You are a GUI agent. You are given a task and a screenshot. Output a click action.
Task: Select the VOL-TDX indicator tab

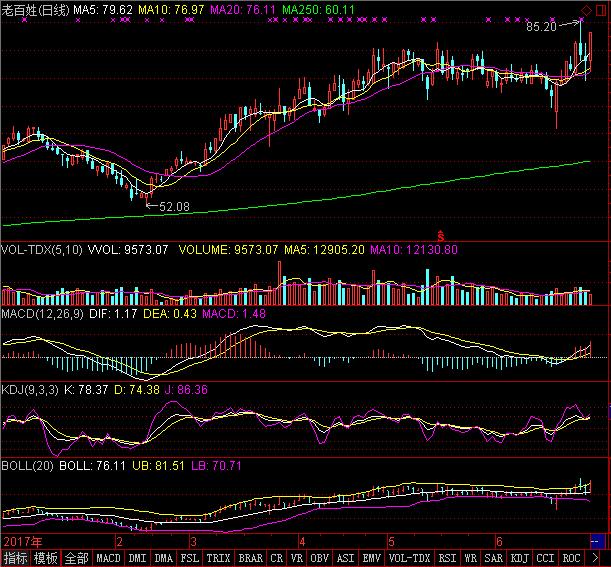click(410, 558)
